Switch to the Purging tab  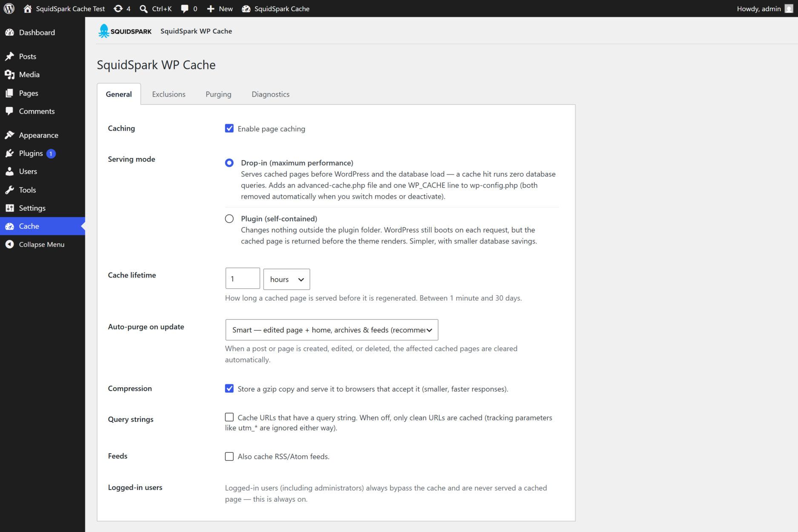coord(218,94)
